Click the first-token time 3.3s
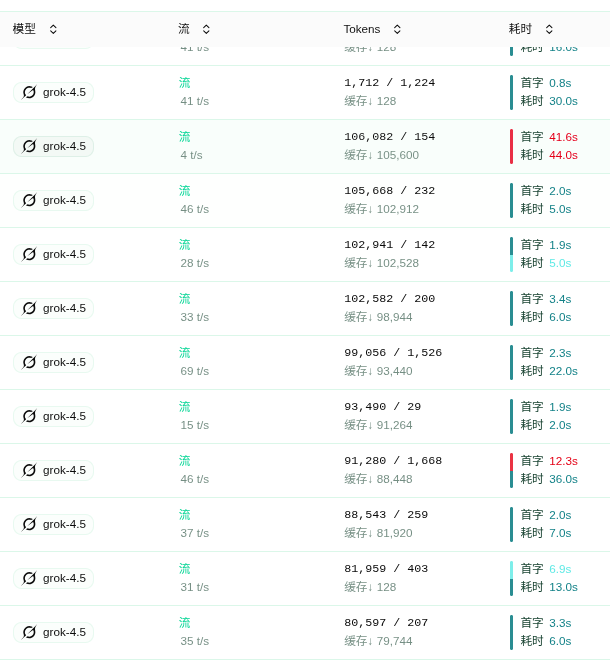The width and height of the screenshot is (610, 663). 560,623
